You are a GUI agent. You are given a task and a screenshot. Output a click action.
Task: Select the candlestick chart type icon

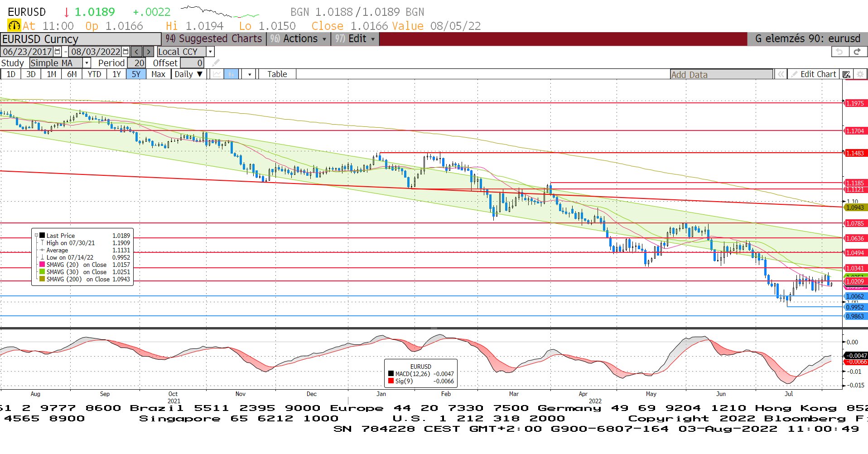coord(231,74)
